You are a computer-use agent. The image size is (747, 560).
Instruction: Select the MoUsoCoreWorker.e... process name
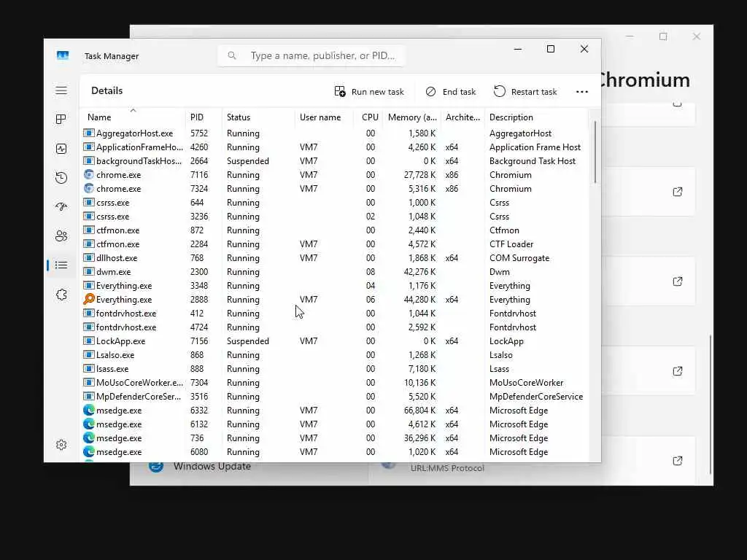pyautogui.click(x=139, y=382)
